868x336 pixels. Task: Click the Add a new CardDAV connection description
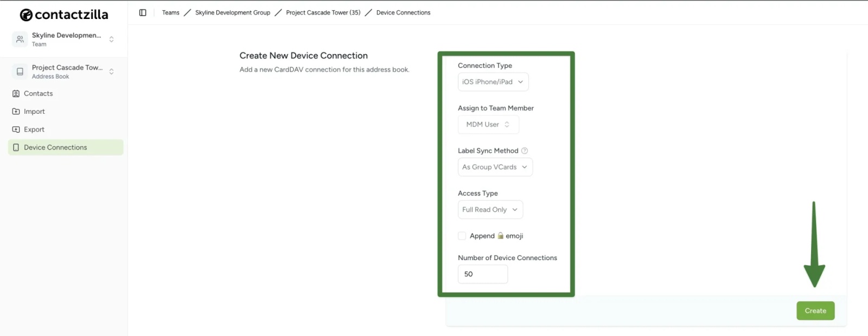point(324,69)
